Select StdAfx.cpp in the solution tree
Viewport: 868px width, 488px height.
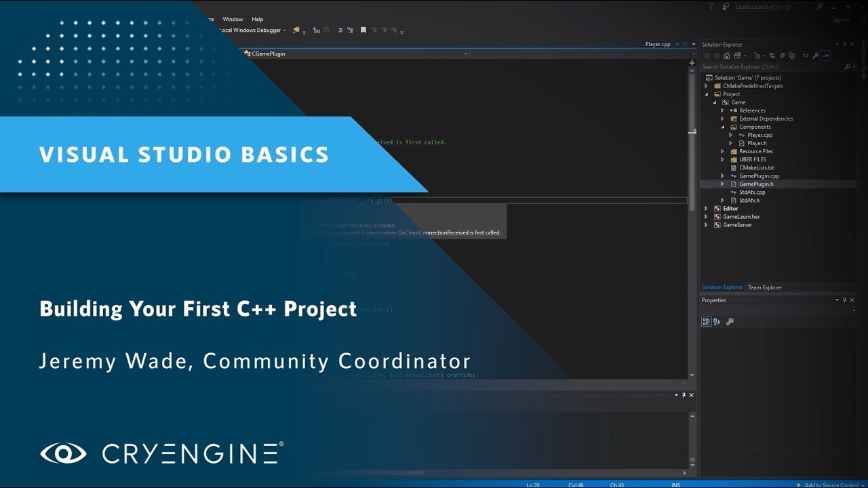tap(752, 192)
